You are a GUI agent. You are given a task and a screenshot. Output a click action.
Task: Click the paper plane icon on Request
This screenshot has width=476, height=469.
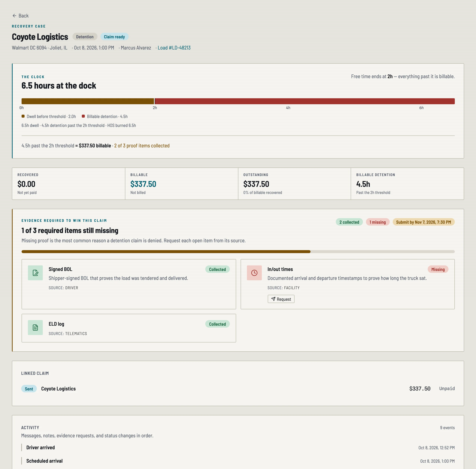(273, 299)
